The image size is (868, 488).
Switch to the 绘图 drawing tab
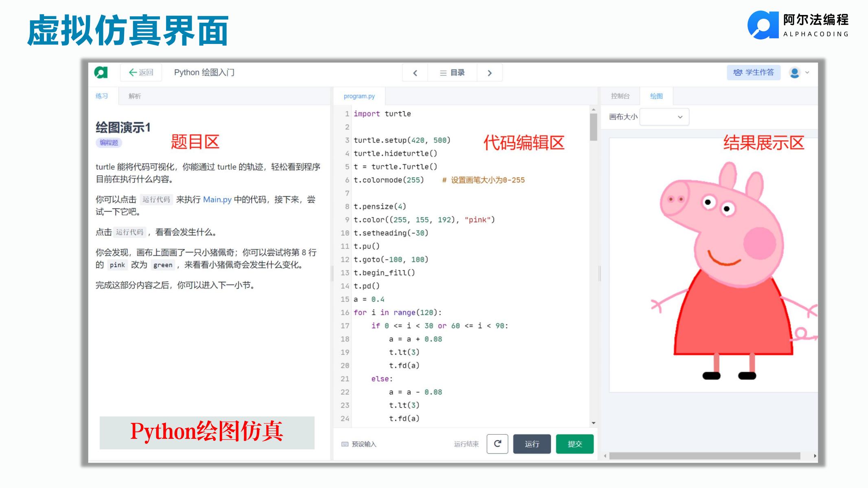(x=656, y=96)
